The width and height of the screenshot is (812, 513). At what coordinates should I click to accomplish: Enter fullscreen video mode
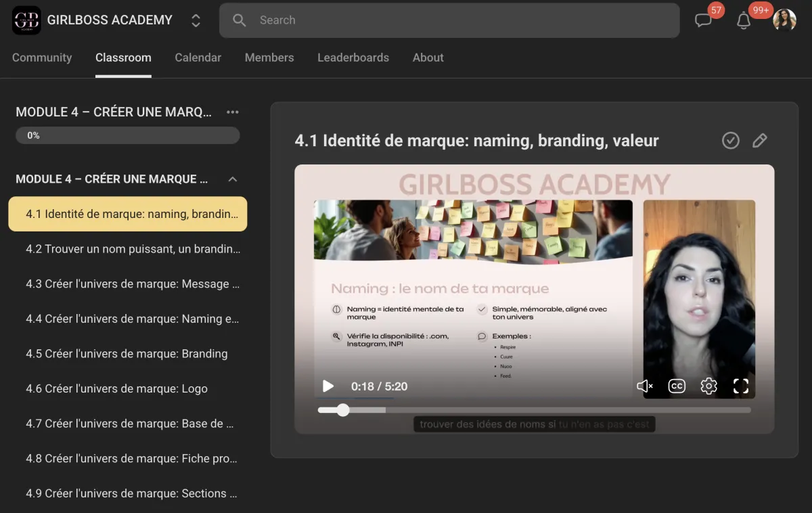741,386
